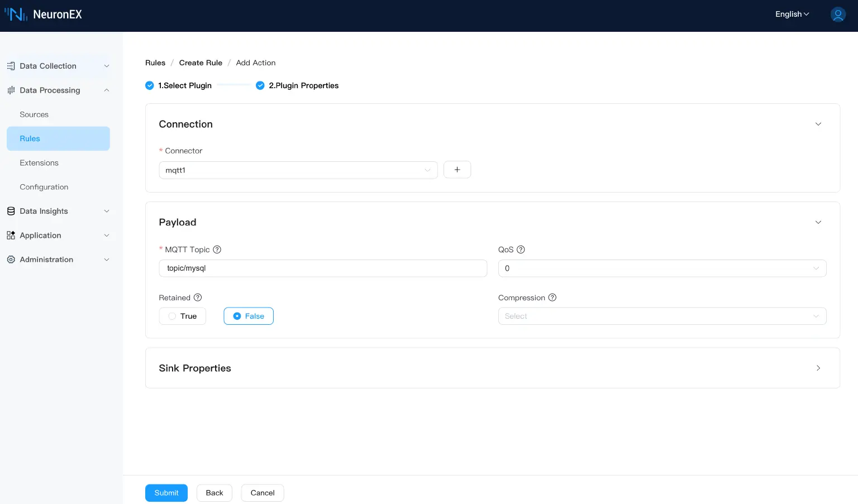This screenshot has height=504, width=858.
Task: Click the plus icon to add connector
Action: click(457, 170)
